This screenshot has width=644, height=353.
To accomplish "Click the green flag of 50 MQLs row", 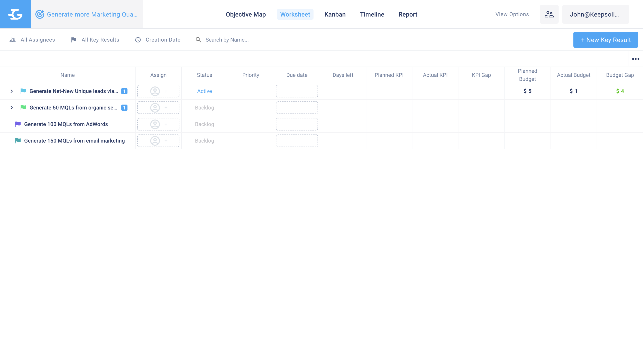I will (x=23, y=107).
